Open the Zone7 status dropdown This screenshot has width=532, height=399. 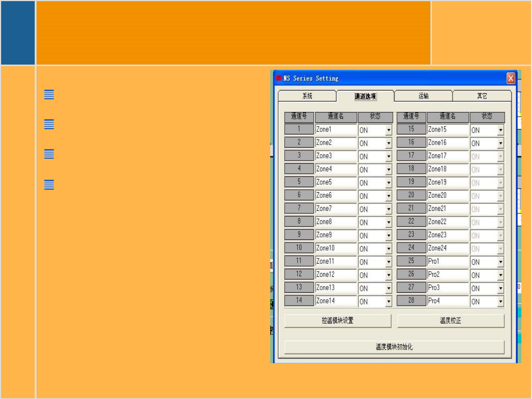(388, 209)
